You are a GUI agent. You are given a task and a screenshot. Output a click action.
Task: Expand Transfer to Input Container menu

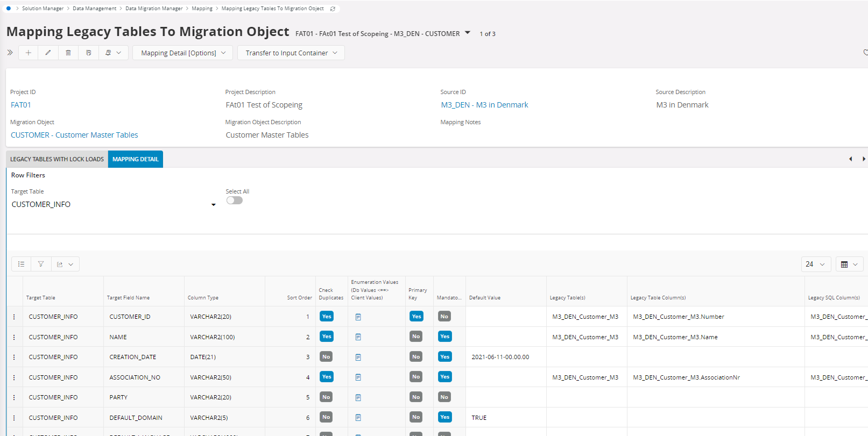click(x=291, y=53)
